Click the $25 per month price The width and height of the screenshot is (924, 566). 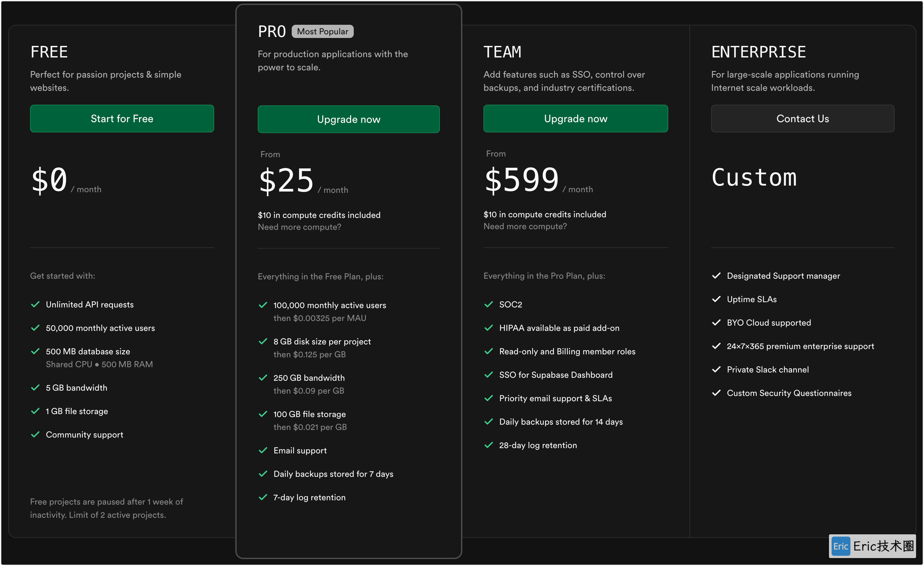tap(304, 181)
